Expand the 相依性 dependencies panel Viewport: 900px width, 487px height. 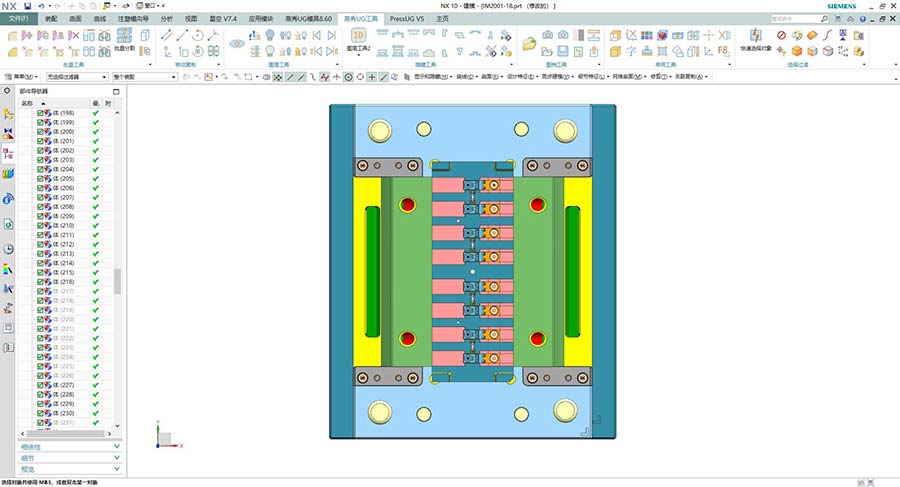[69, 447]
